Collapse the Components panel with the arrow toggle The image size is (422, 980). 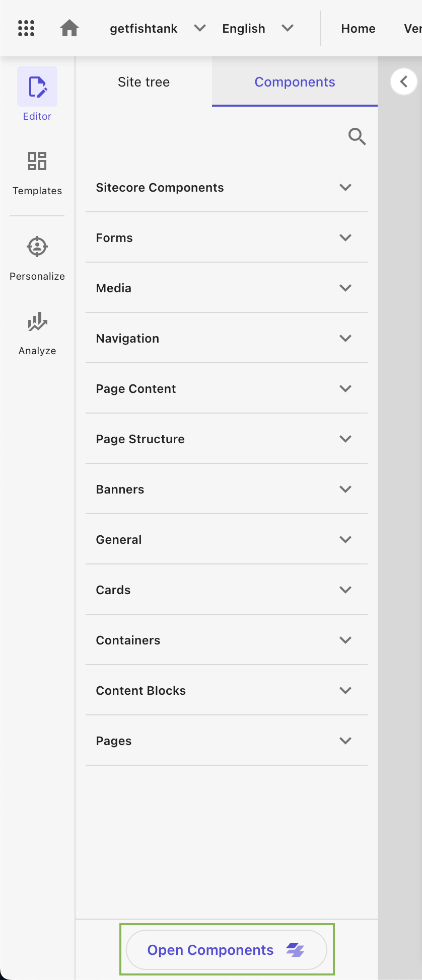coord(404,81)
